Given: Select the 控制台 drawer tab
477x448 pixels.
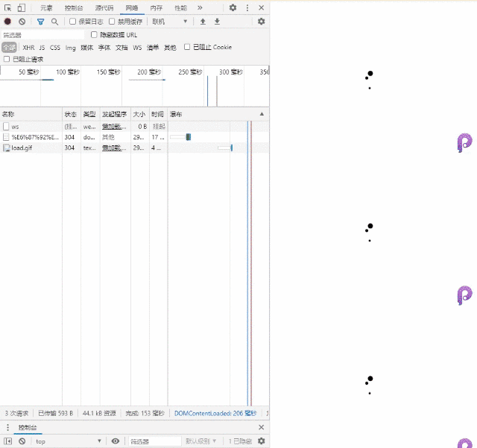Looking at the screenshot, I should 28,427.
